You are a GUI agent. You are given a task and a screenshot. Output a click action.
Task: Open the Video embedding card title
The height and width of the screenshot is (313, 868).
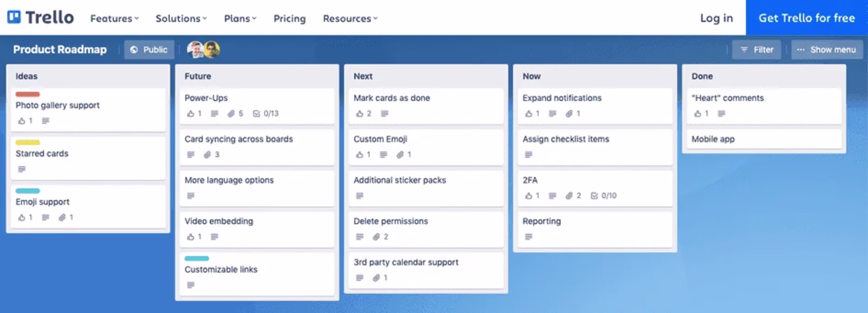click(x=219, y=221)
